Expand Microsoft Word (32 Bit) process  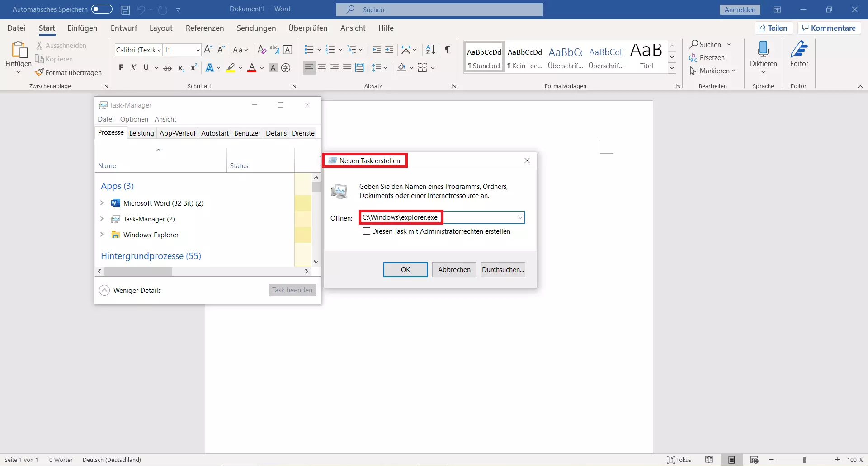point(102,203)
